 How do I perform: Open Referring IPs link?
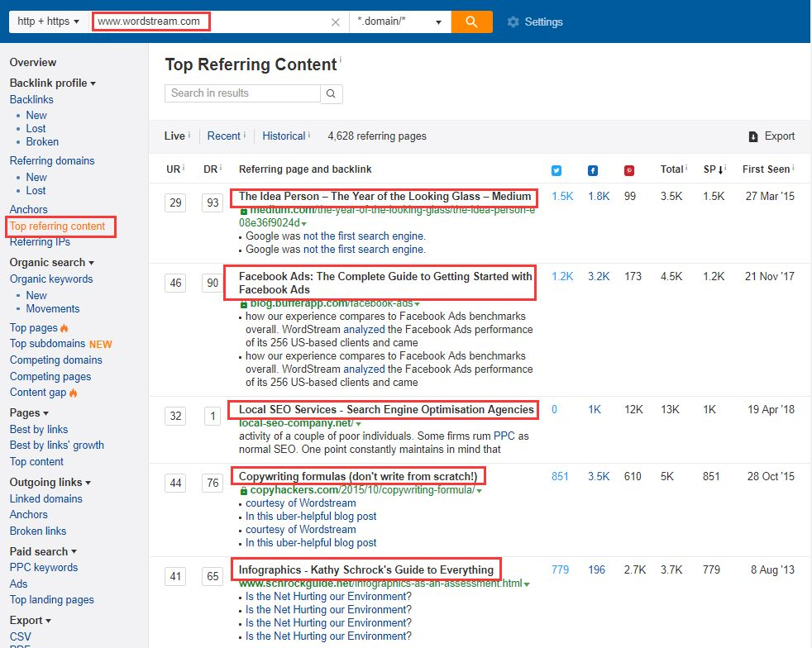[40, 242]
